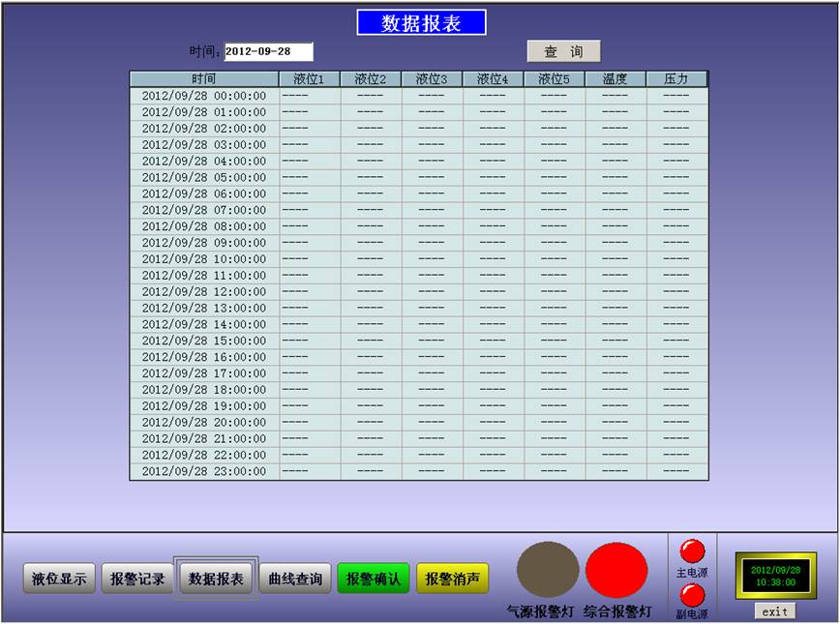Image resolution: width=840 pixels, height=624 pixels.
Task: Select the 2012/09/28 12:00:00 table row
Action: pyautogui.click(x=204, y=291)
